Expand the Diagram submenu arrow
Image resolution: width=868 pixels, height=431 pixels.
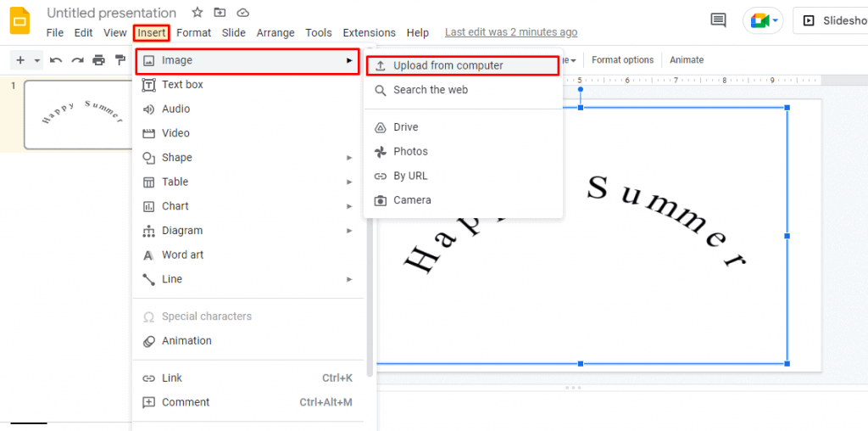pyautogui.click(x=349, y=231)
